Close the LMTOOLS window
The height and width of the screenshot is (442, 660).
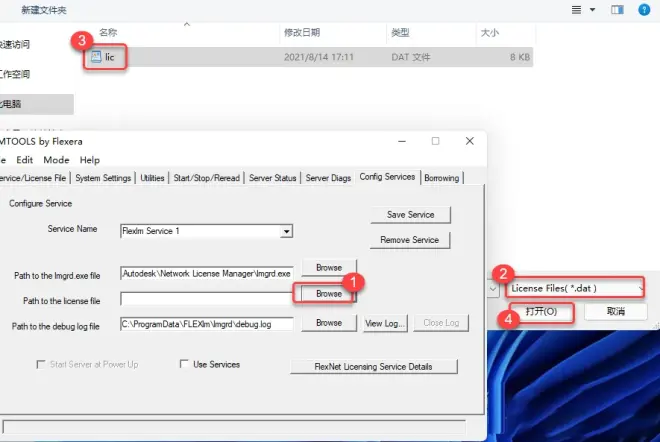coord(470,141)
